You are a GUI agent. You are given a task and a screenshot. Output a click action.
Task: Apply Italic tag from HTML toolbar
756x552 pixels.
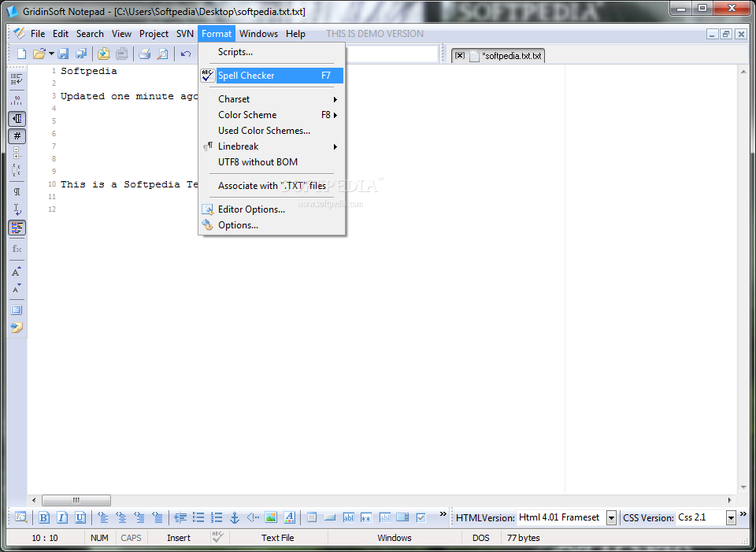[x=62, y=518]
